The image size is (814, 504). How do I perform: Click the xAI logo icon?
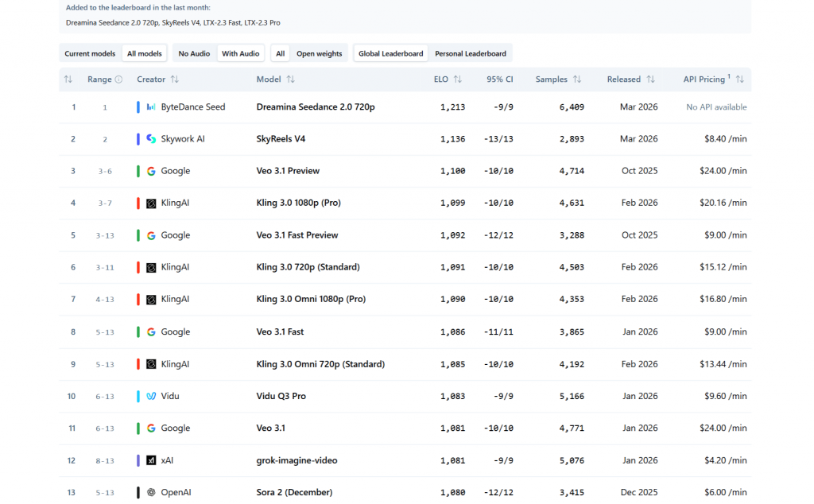pos(151,460)
